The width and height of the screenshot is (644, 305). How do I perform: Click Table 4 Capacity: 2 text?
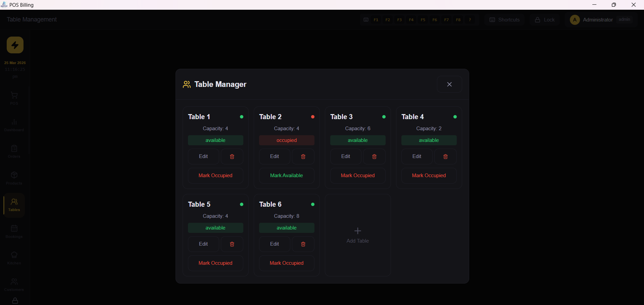429,129
